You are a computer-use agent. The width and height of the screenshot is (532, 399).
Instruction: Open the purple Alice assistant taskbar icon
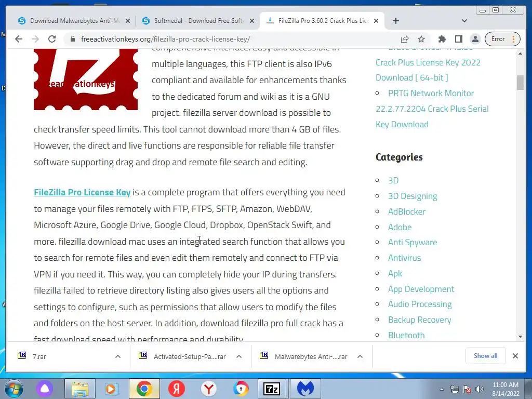[45, 389]
